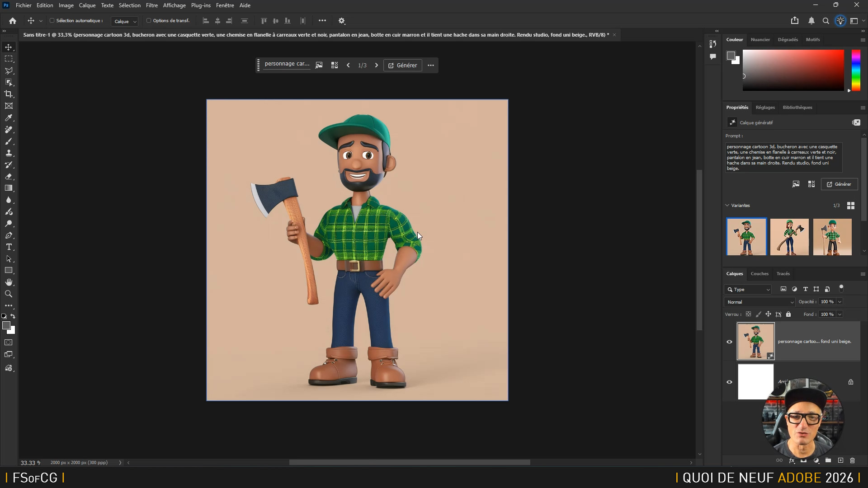Viewport: 868px width, 488px height.
Task: Open the Home screen icon
Action: (x=13, y=21)
